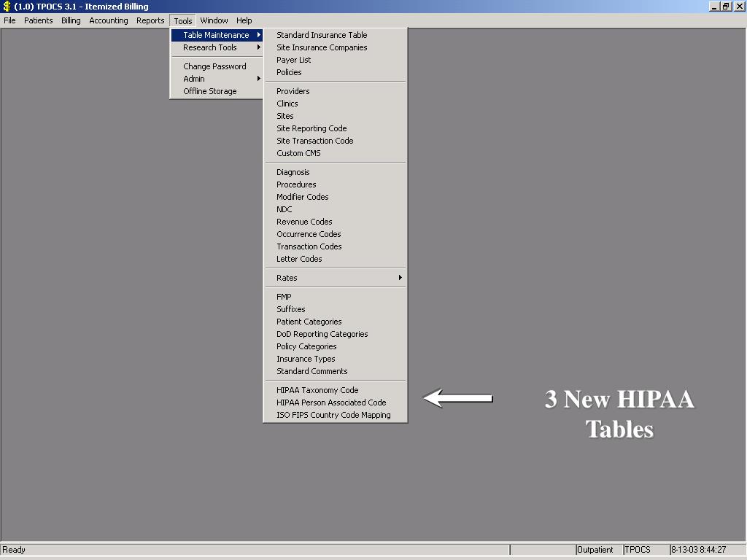Select the Suffixes table
This screenshot has height=560, width=747.
coord(336,309)
